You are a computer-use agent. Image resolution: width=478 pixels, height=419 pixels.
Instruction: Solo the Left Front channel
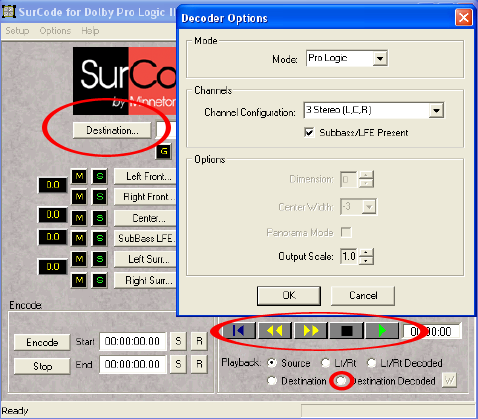click(x=100, y=176)
